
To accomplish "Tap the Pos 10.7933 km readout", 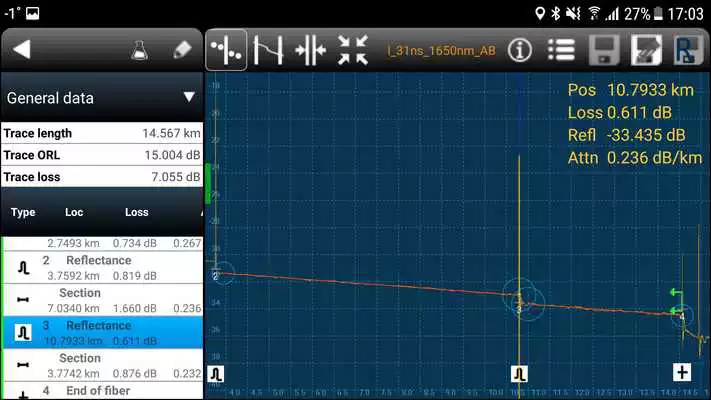I will [x=631, y=90].
